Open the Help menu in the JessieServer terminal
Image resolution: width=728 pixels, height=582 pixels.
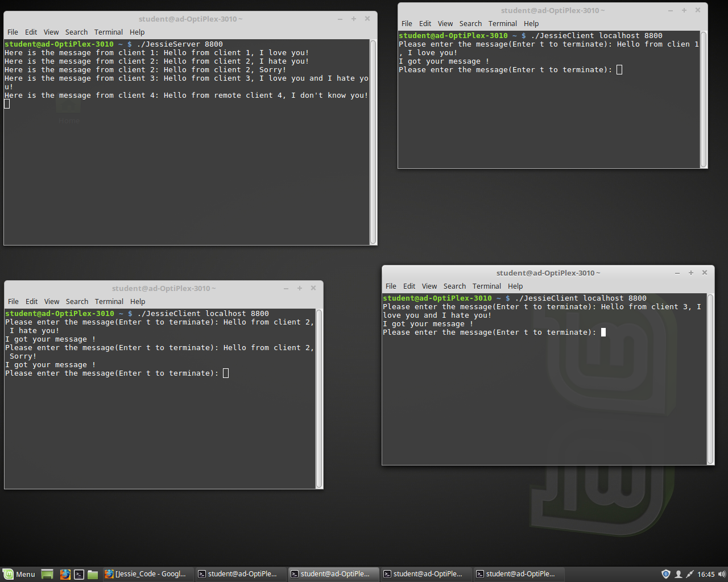[138, 32]
